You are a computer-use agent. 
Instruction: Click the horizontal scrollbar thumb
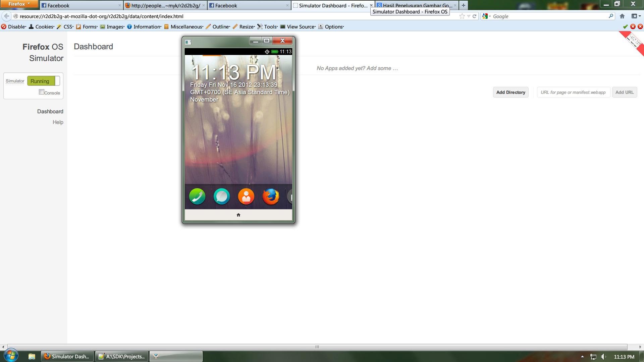coord(317,347)
